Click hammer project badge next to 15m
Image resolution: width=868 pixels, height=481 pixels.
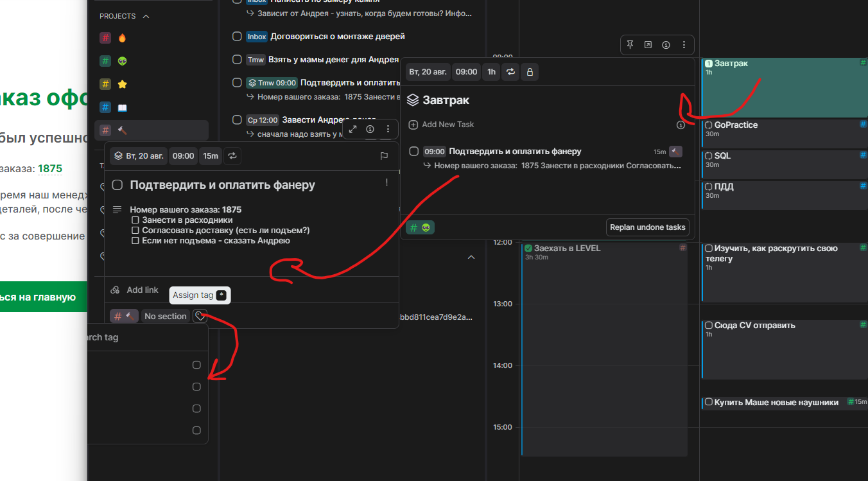675,152
